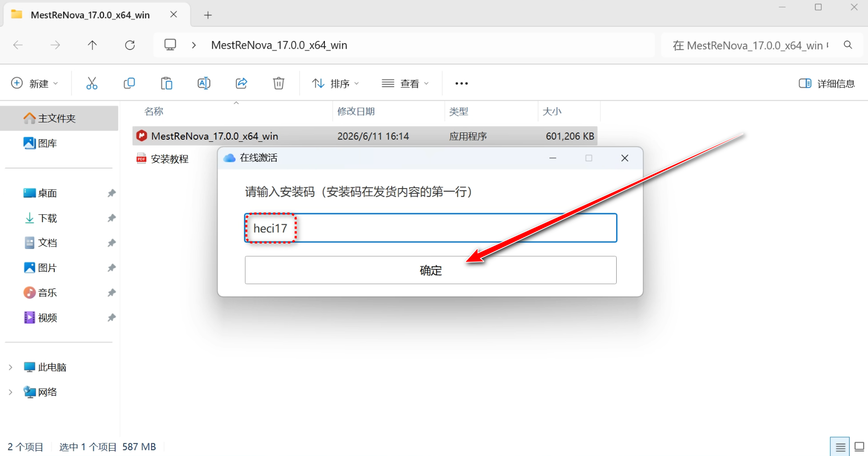Go forward with the forward arrow
The height and width of the screenshot is (456, 868).
[x=55, y=45]
